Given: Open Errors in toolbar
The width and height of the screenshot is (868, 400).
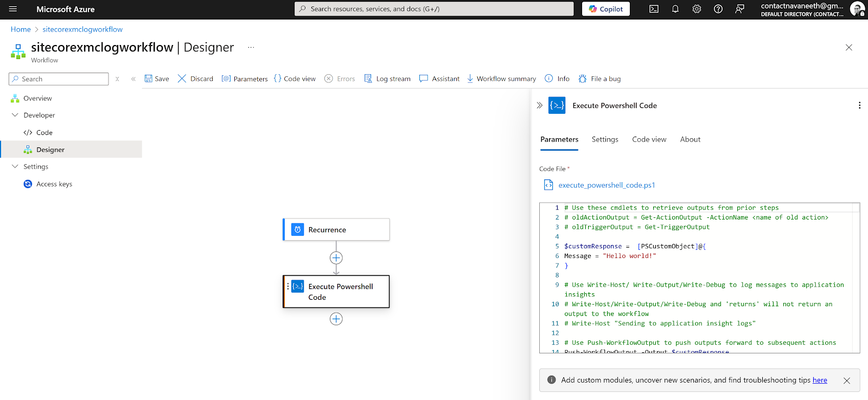Looking at the screenshot, I should pos(340,79).
